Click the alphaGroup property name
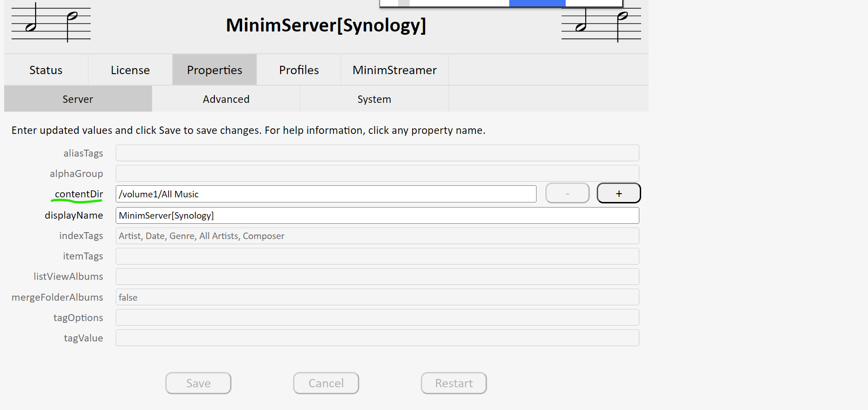 pyautogui.click(x=76, y=174)
